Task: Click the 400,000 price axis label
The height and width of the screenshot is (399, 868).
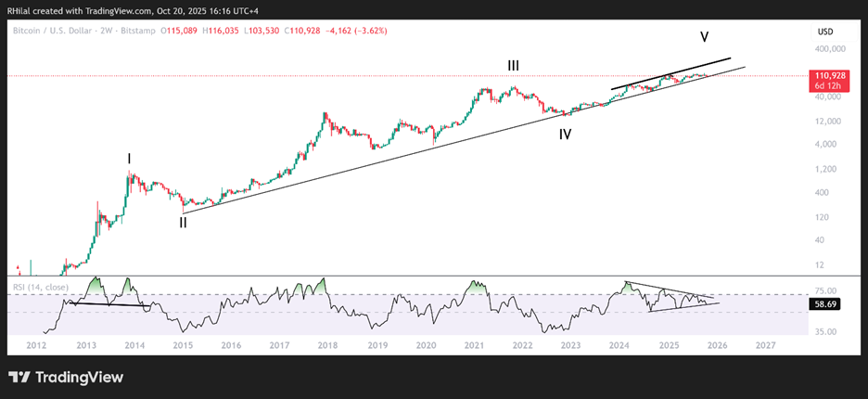Action: [x=830, y=49]
